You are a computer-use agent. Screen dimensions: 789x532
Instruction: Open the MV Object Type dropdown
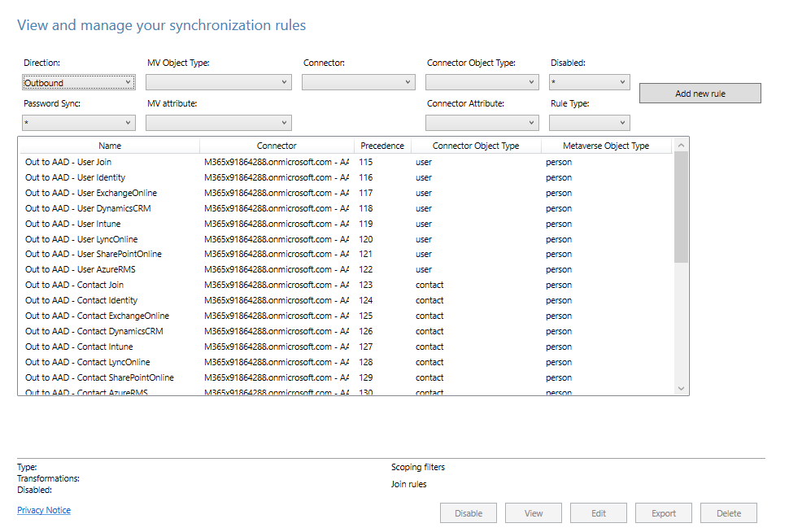(218, 82)
